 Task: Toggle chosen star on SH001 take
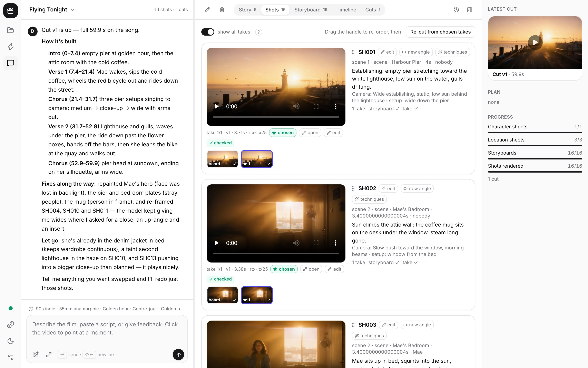coord(283,133)
